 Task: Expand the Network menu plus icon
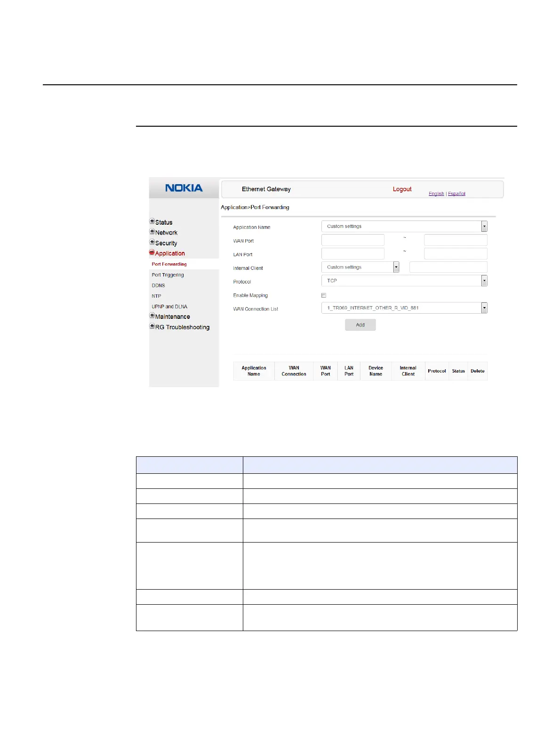[152, 232]
